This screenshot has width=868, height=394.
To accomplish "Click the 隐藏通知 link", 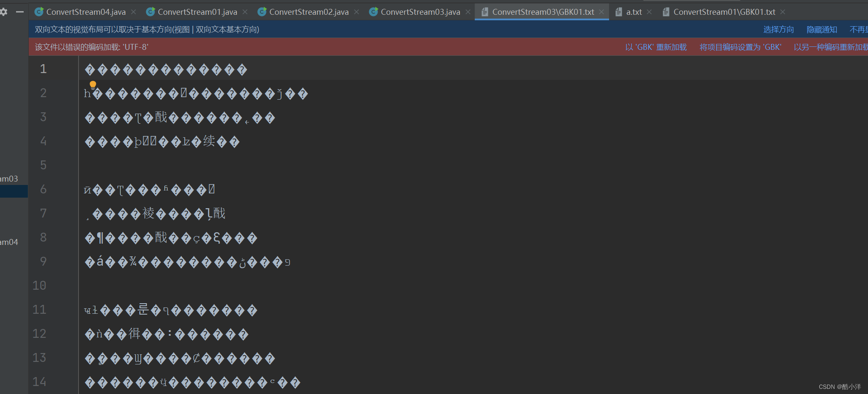I will point(822,30).
